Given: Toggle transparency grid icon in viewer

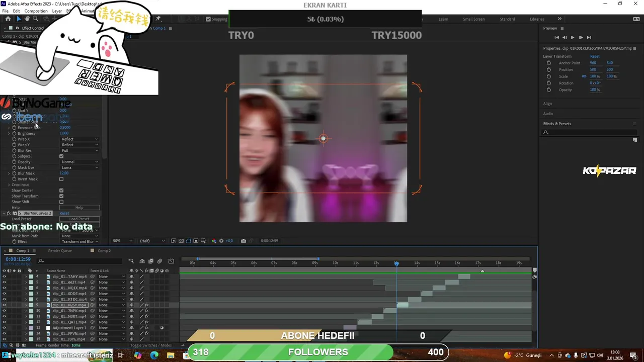Looking at the screenshot, I should (181, 241).
